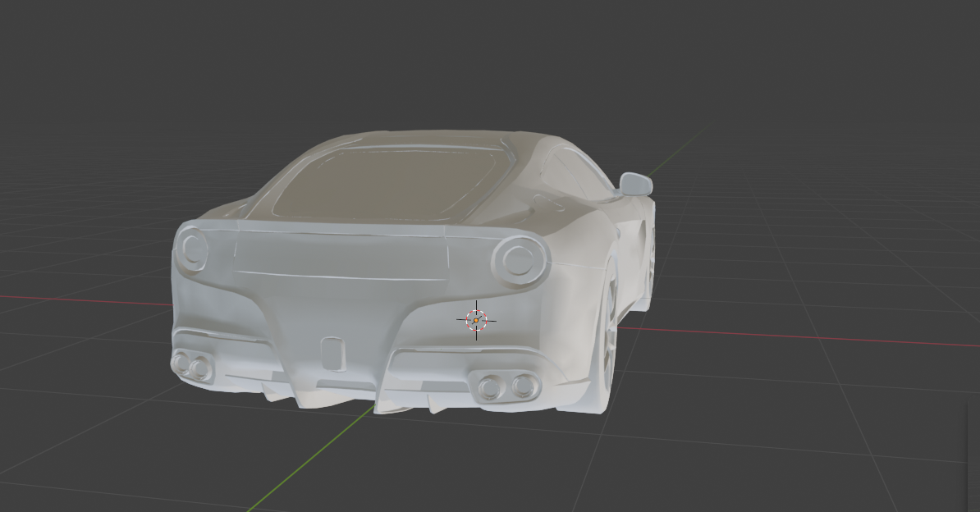Click the right round tail light of the car
This screenshot has height=512, width=980.
tap(520, 261)
